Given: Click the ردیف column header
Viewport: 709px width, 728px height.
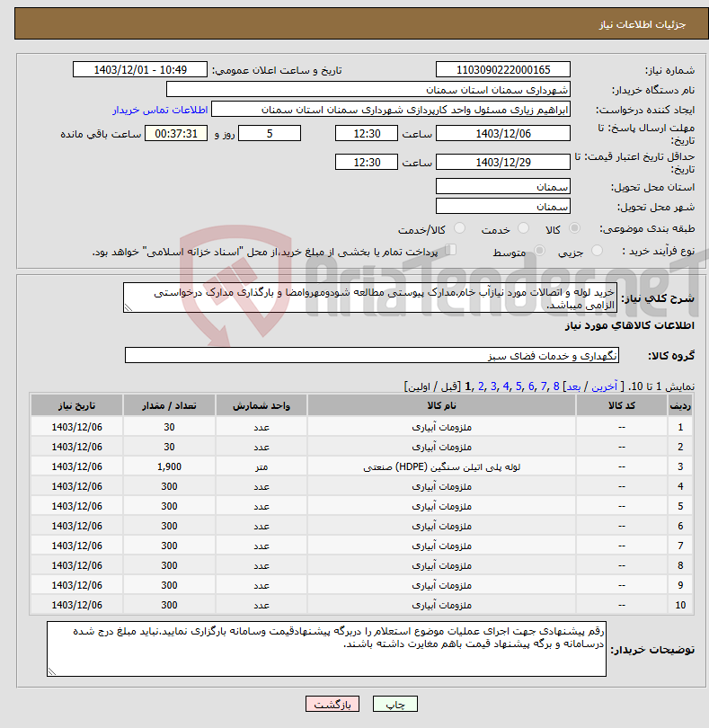Looking at the screenshot, I should [680, 405].
